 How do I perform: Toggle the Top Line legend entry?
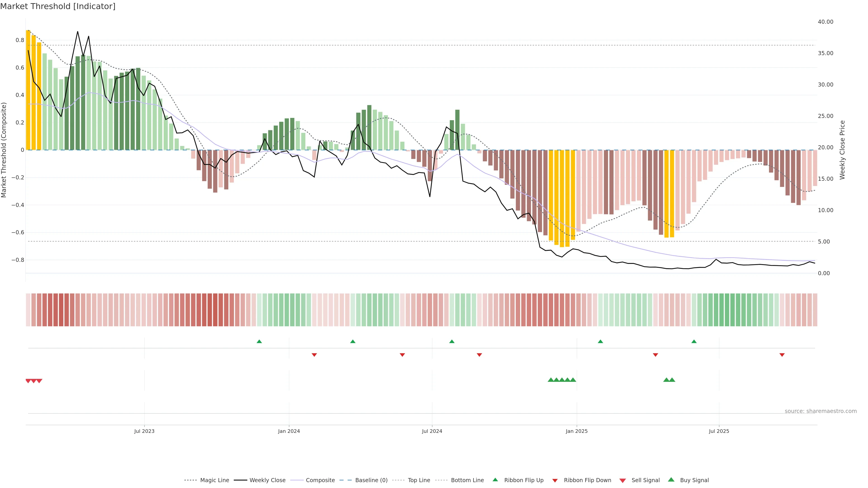click(x=419, y=480)
